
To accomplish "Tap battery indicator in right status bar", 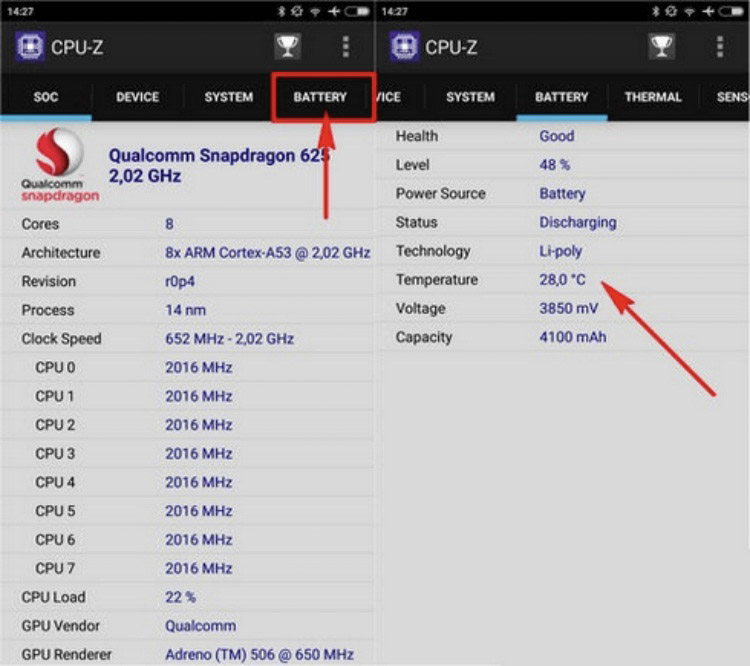I will tap(731, 11).
